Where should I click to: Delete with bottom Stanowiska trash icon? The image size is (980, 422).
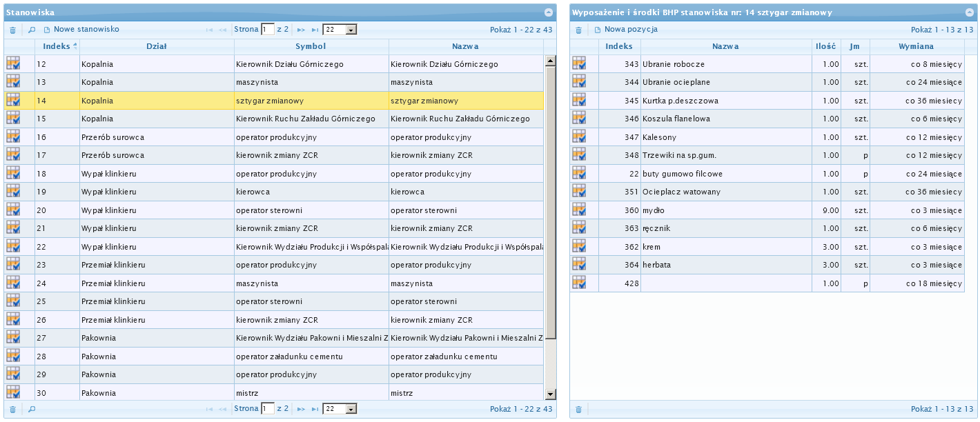coord(13,409)
